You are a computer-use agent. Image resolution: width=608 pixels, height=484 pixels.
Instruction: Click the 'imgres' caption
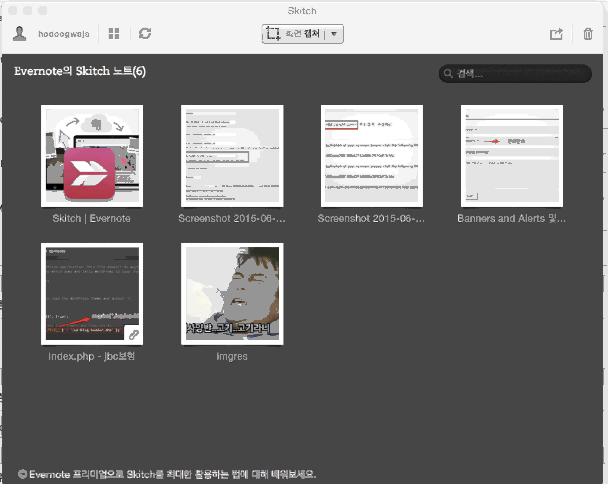tap(232, 356)
